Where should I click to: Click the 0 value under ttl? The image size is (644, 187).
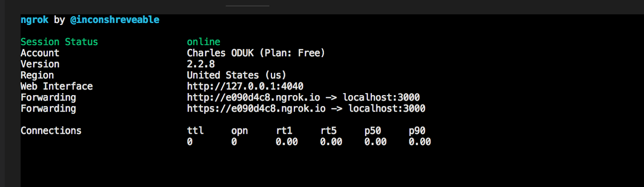190,142
